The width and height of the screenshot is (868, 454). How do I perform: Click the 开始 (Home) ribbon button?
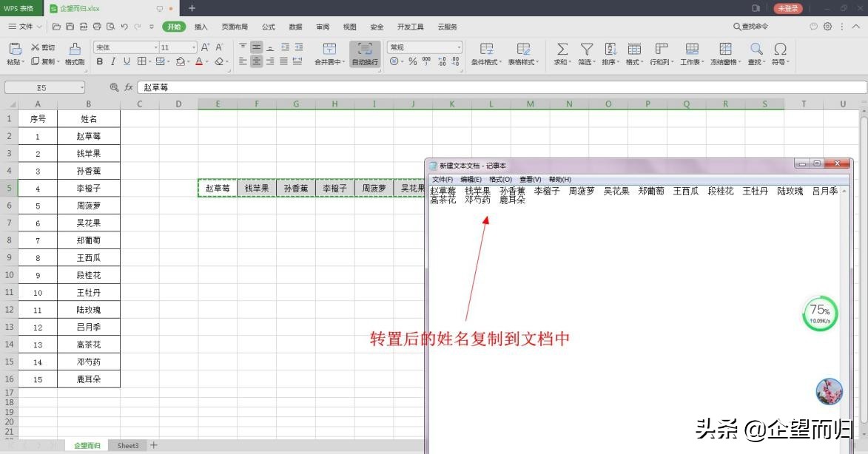(174, 27)
